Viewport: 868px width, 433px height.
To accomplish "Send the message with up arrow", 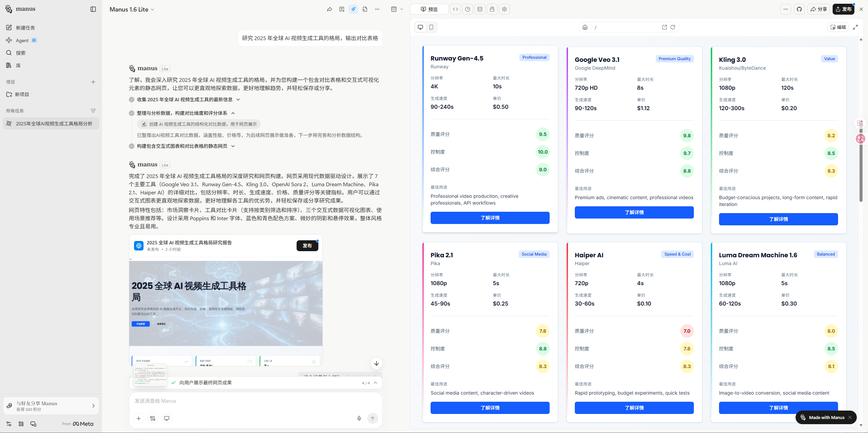I will point(373,418).
